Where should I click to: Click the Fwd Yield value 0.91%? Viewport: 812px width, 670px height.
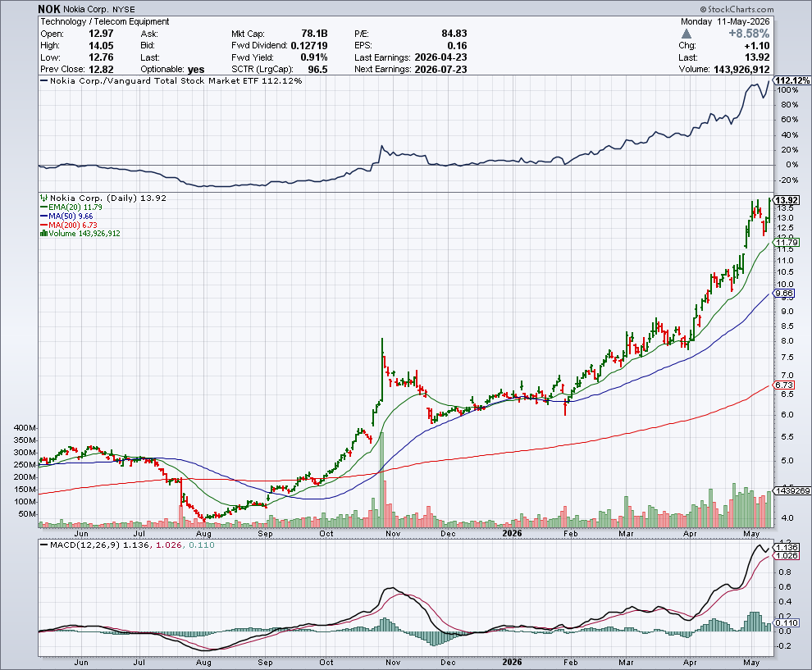[314, 57]
